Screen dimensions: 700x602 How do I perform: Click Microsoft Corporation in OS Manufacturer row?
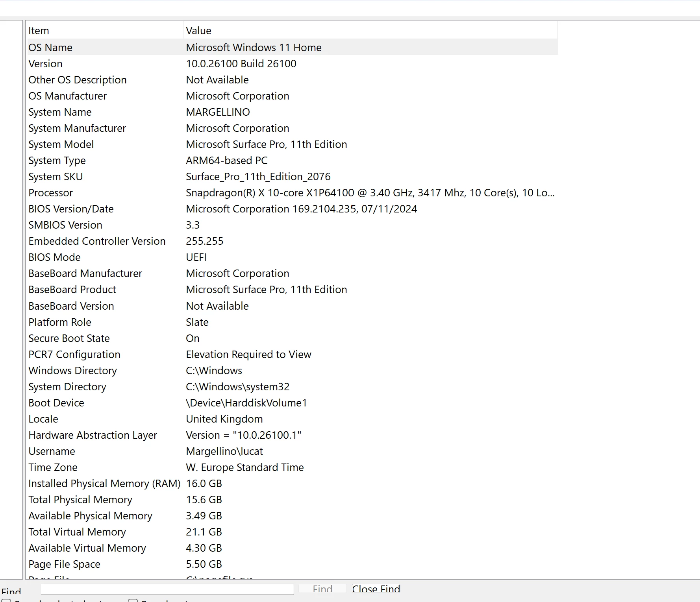pyautogui.click(x=237, y=96)
